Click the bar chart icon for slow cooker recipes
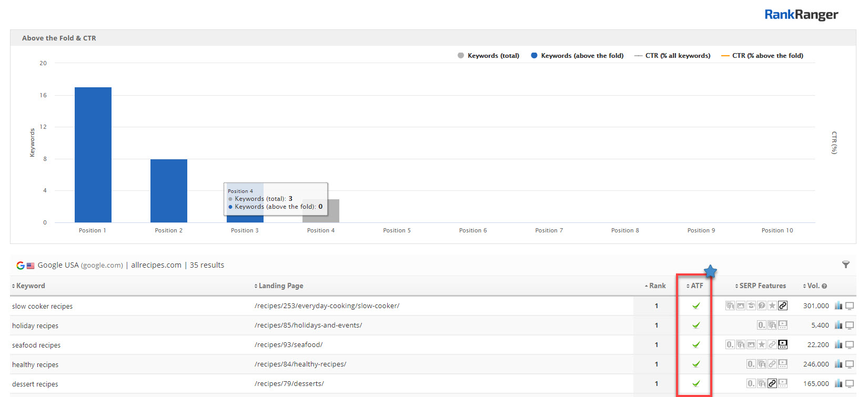 click(839, 306)
